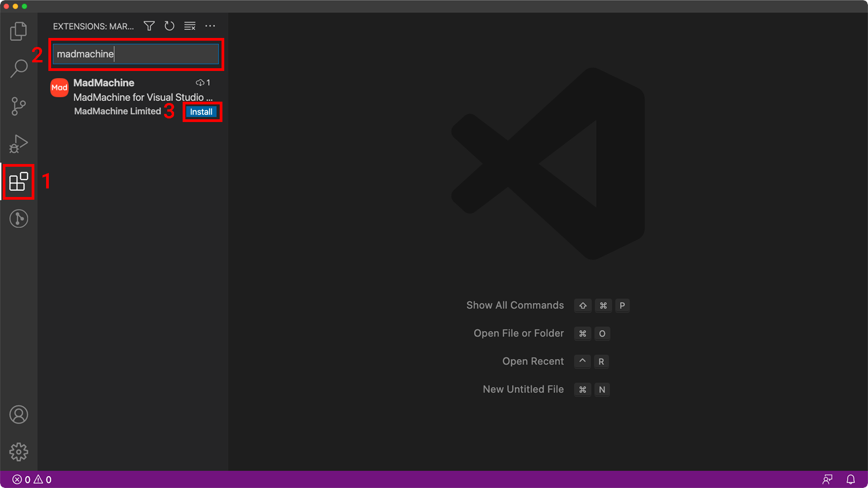Open Views and More Actions ellipsis
The image size is (868, 488).
coord(210,26)
